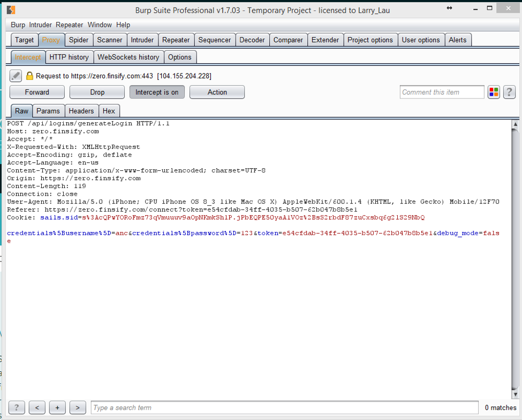Click the plus search options button

pos(57,407)
